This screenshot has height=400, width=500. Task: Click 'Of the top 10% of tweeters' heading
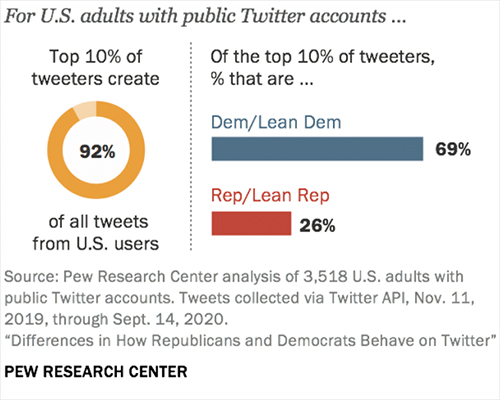pos(323,57)
